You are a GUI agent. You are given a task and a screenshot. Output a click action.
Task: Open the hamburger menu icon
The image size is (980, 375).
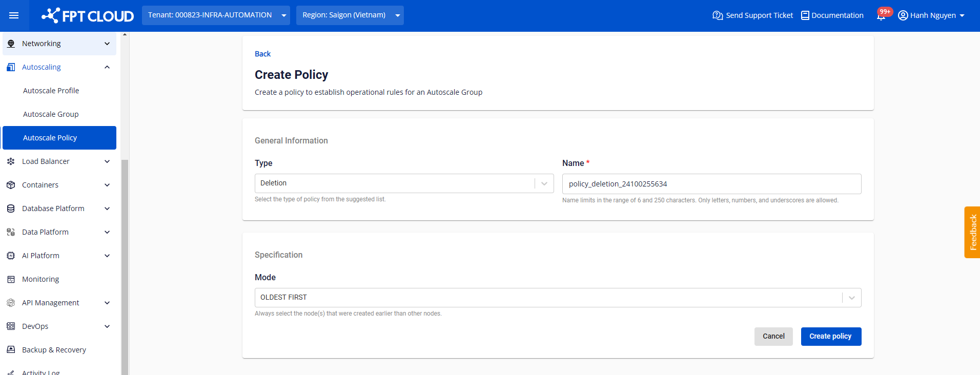[14, 15]
